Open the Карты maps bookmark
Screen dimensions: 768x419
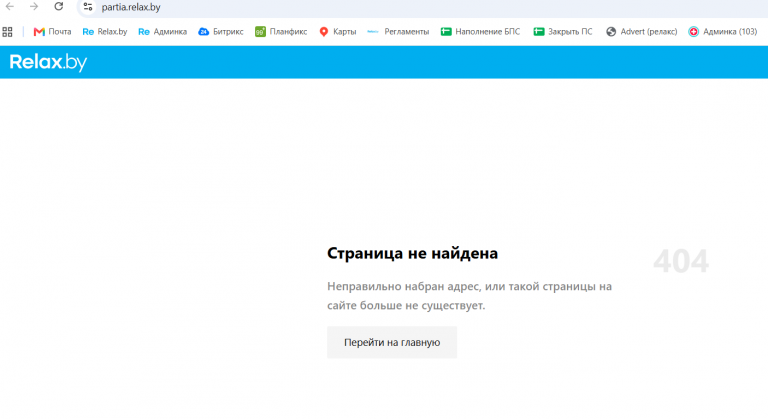point(338,32)
